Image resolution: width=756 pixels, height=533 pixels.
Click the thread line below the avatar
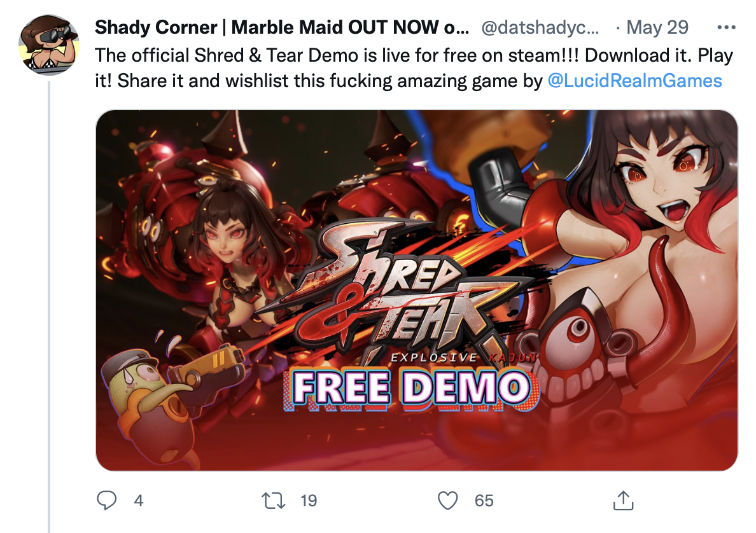point(49,307)
